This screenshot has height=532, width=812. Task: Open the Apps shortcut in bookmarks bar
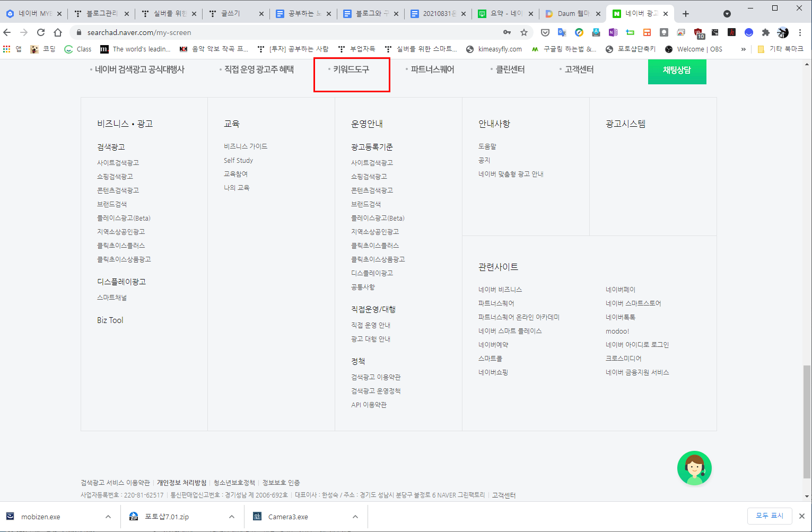(12, 49)
